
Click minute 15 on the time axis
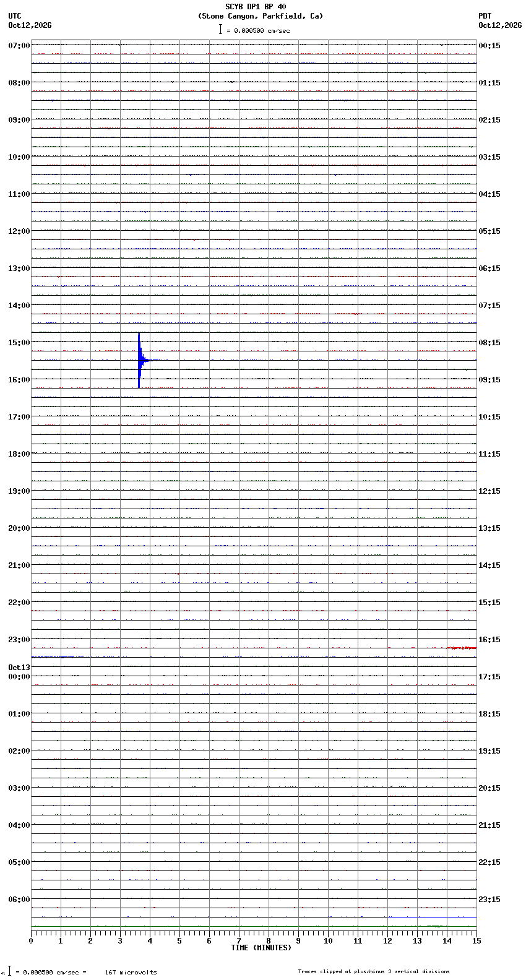point(476,941)
